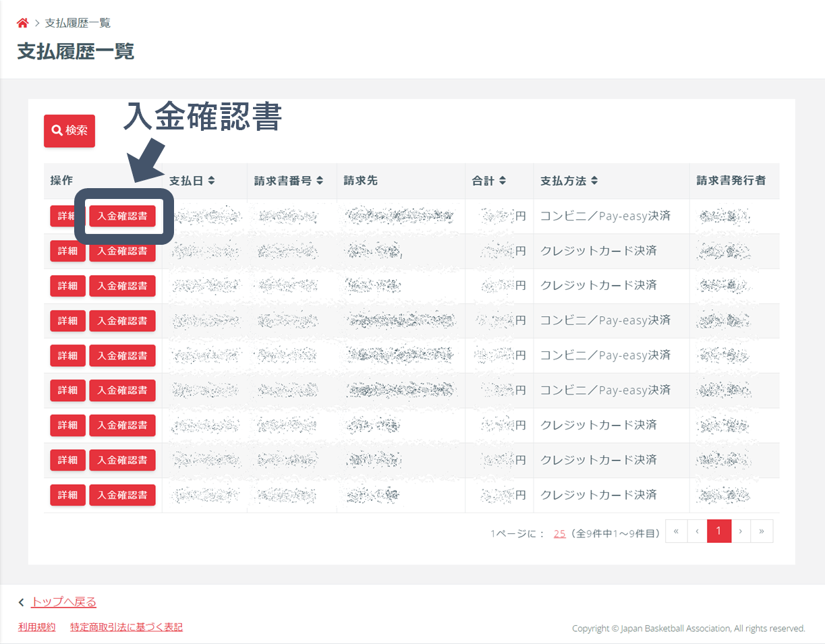Open 入金確認書 for the first row
Screen dimensions: 825x644
click(122, 216)
